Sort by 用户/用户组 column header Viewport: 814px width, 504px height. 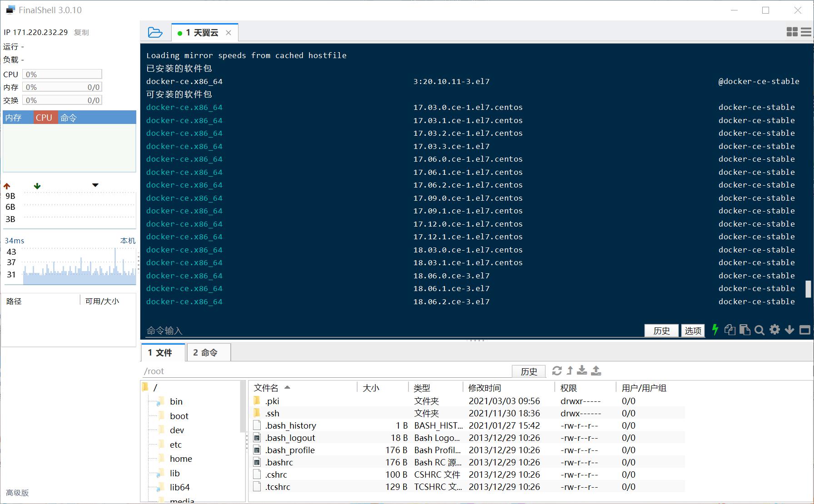click(x=650, y=388)
